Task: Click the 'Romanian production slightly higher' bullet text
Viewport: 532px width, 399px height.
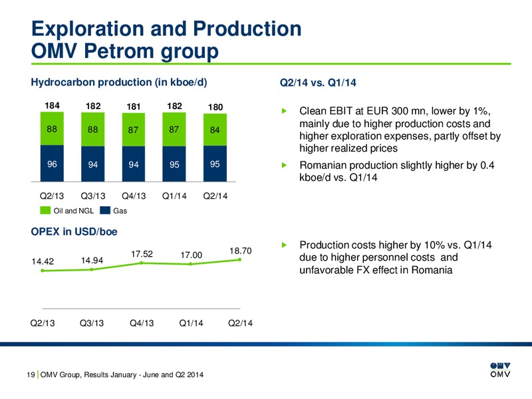Action: coord(396,171)
